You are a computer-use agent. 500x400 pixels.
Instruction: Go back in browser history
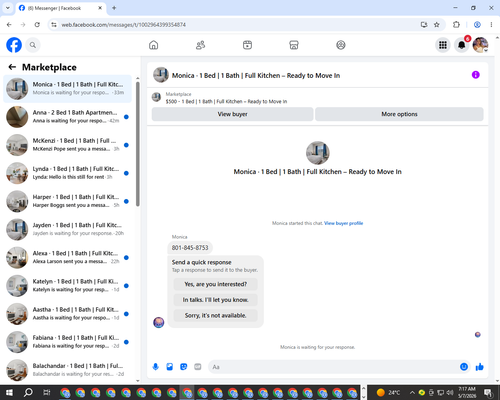click(x=9, y=25)
